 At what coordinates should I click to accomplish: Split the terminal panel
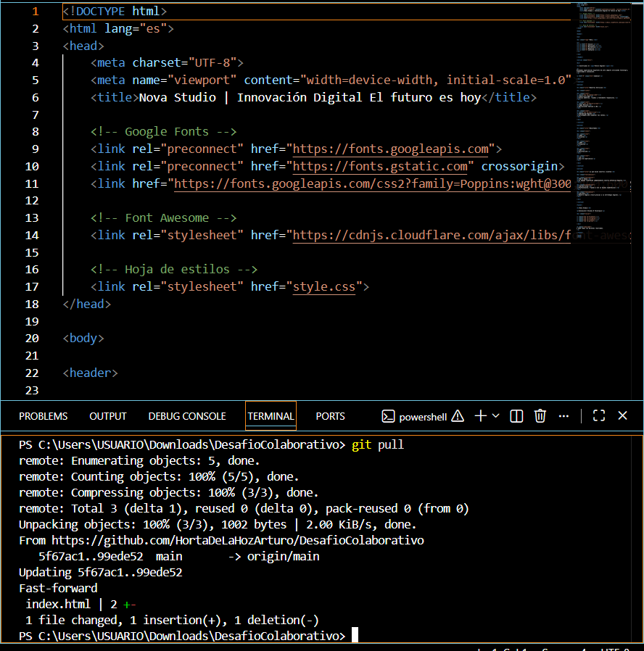click(516, 416)
